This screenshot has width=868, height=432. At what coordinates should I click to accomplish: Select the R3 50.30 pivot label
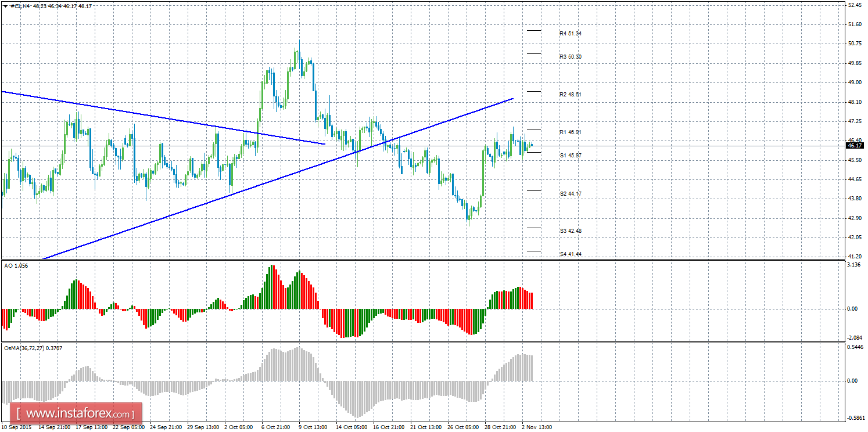coord(571,57)
